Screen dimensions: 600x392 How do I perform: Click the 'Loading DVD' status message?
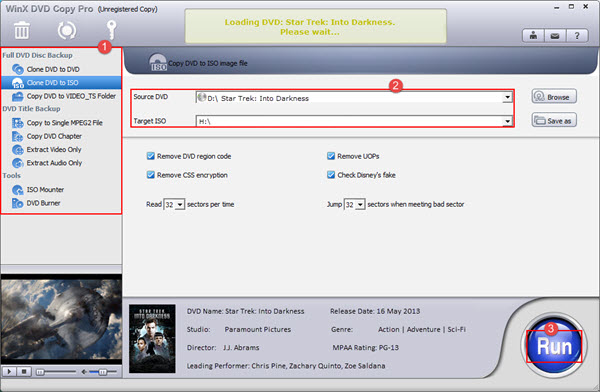pyautogui.click(x=310, y=27)
